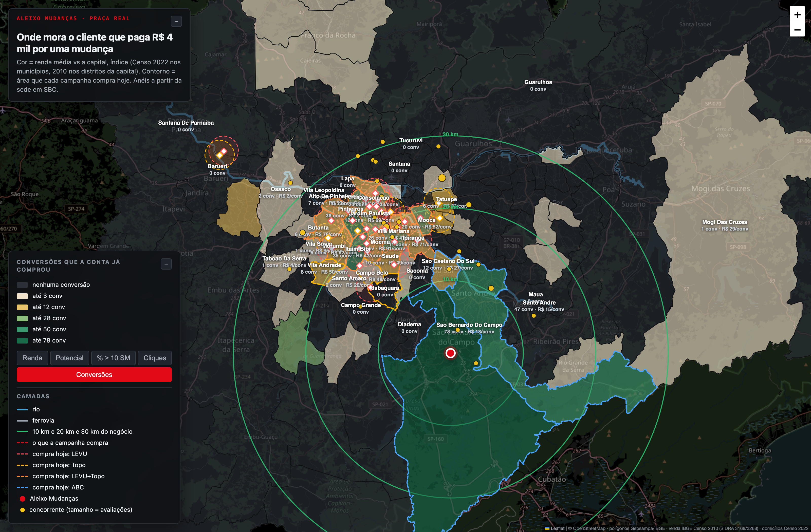811x532 pixels.
Task: Click 'compra hoje: LEVU' legend entry
Action: click(x=52, y=454)
